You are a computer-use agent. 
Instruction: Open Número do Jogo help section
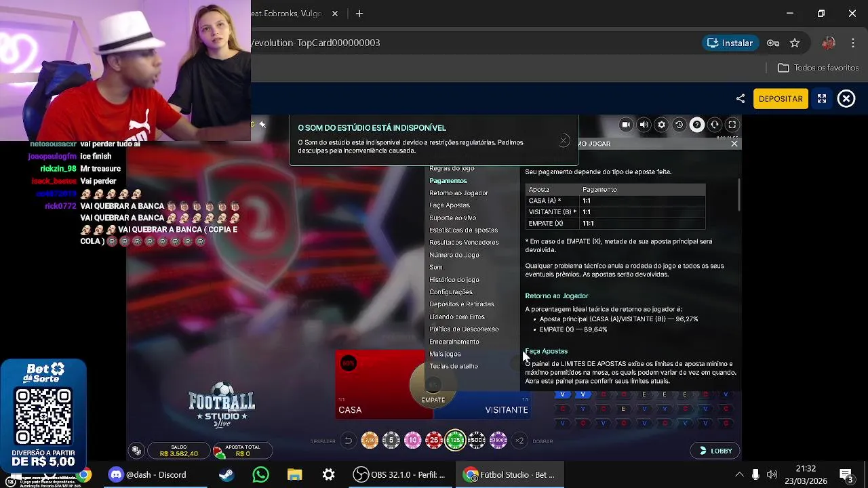[x=454, y=255]
